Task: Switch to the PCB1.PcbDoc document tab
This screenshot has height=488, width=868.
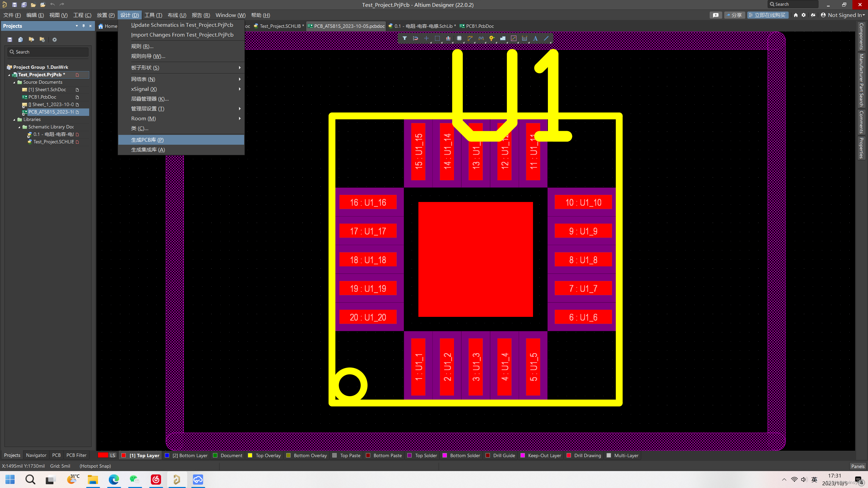Action: pyautogui.click(x=479, y=26)
